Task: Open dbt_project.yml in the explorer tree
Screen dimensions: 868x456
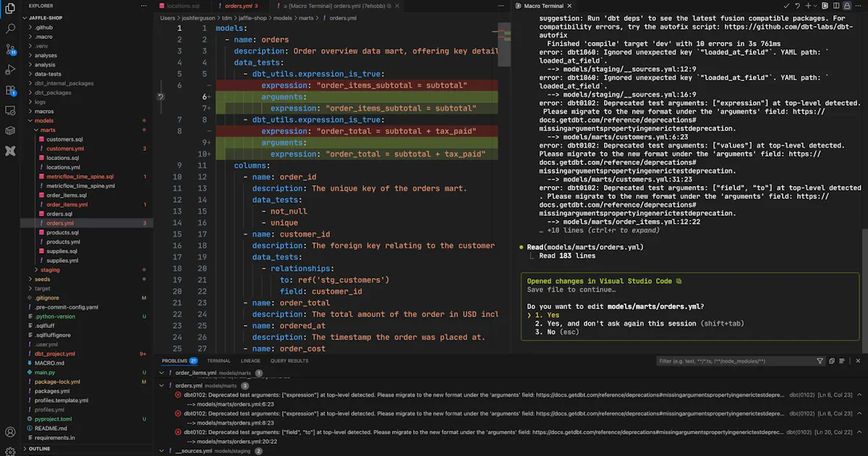Action: point(54,353)
